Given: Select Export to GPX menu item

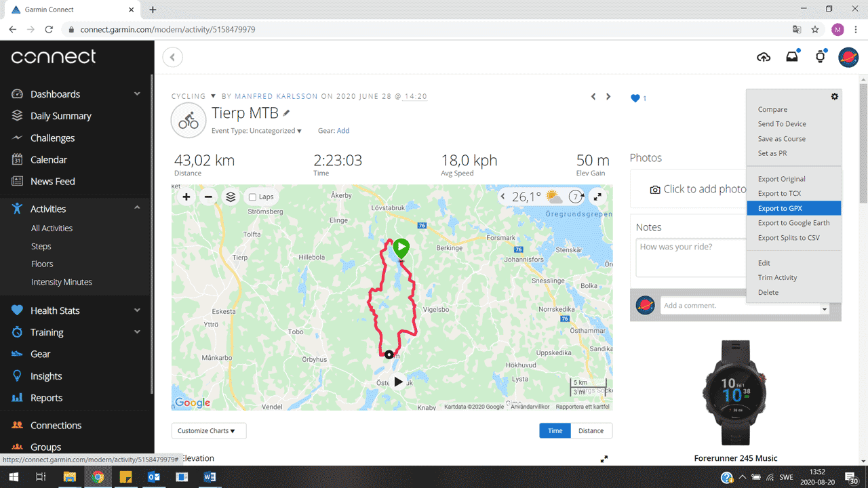Looking at the screenshot, I should [793, 208].
